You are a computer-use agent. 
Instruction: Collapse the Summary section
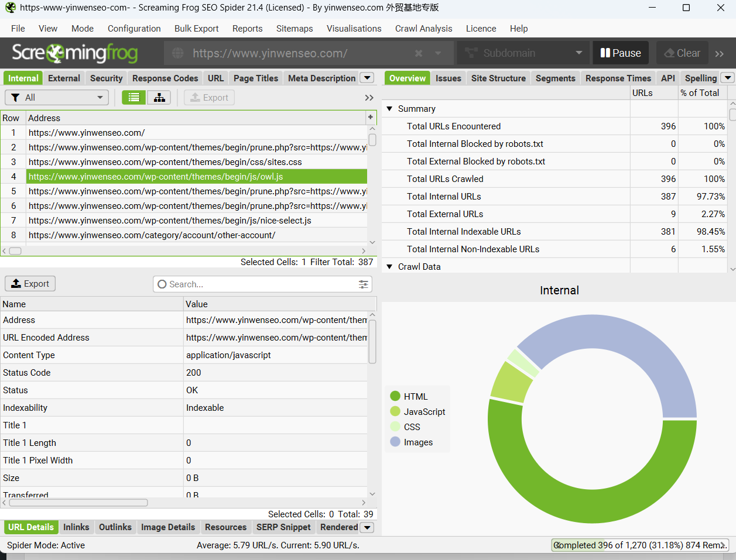[389, 109]
